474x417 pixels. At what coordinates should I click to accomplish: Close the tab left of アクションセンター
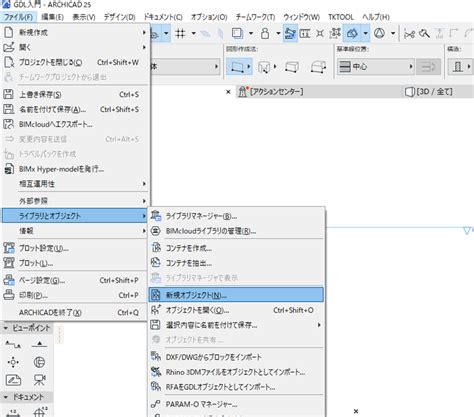click(228, 92)
